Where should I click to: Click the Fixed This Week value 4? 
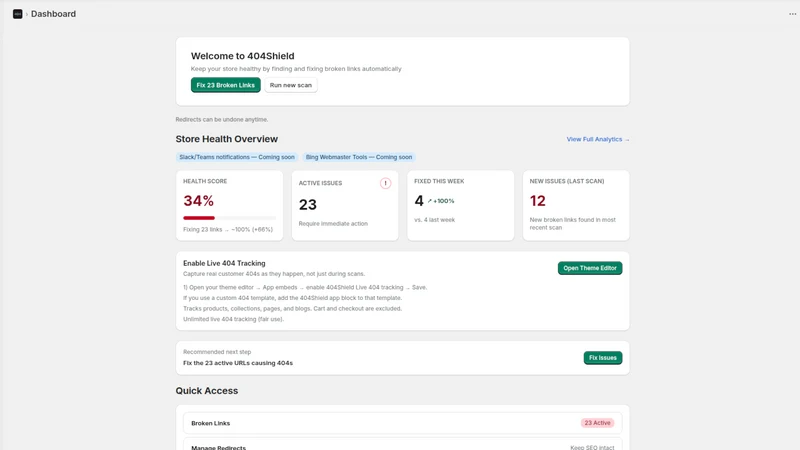pos(419,201)
